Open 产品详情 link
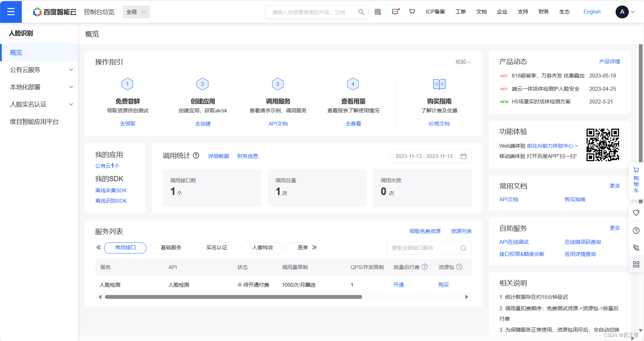 610,62
